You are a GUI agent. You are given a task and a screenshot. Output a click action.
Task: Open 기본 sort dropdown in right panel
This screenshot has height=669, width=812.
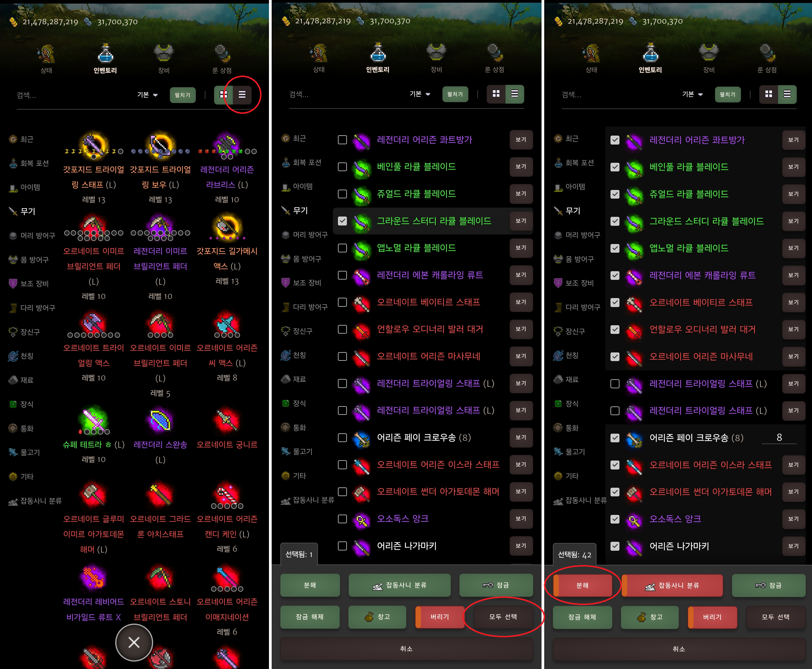pyautogui.click(x=693, y=94)
